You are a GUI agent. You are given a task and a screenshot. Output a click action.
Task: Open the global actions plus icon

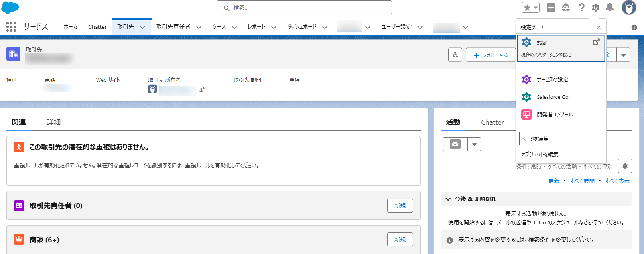[551, 8]
